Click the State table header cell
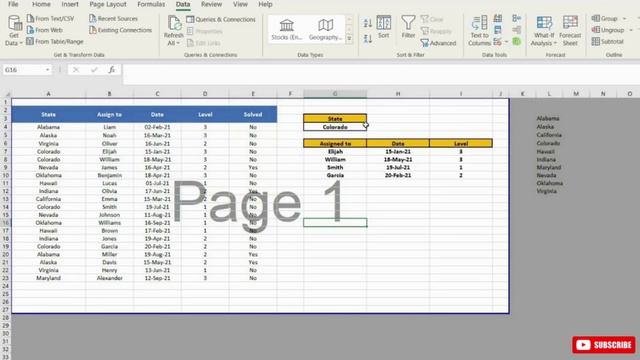Screen dimensions: 640x360 pos(49,115)
